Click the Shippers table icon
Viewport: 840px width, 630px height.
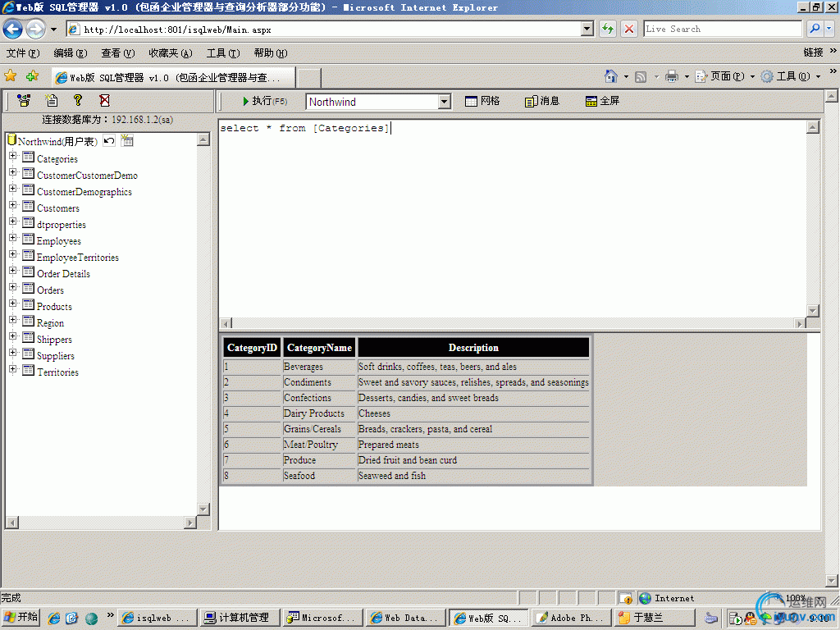(29, 338)
